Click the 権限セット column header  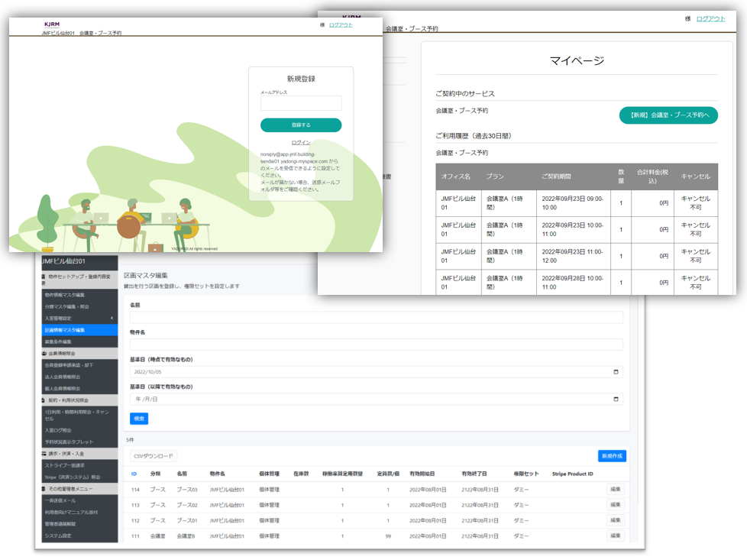tap(526, 474)
